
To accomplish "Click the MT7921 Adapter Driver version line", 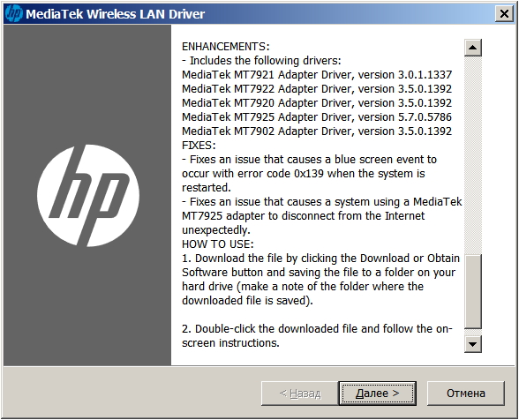I will pos(317,75).
